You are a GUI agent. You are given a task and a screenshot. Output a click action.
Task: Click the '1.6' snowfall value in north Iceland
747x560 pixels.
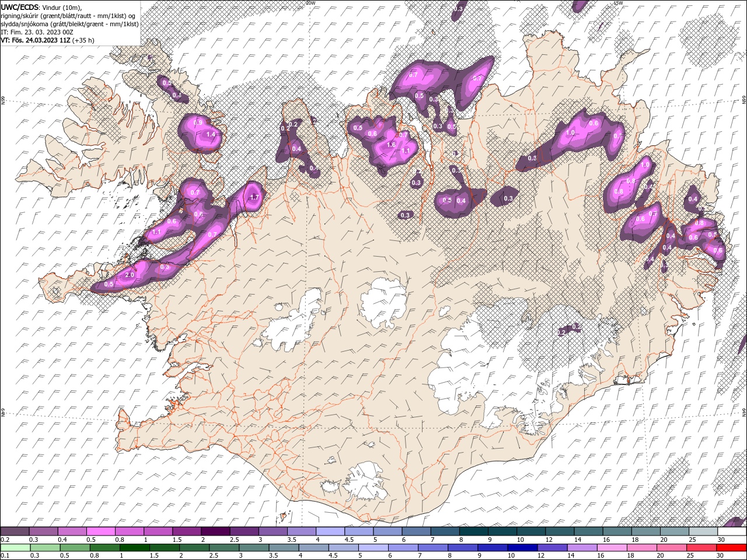[391, 145]
